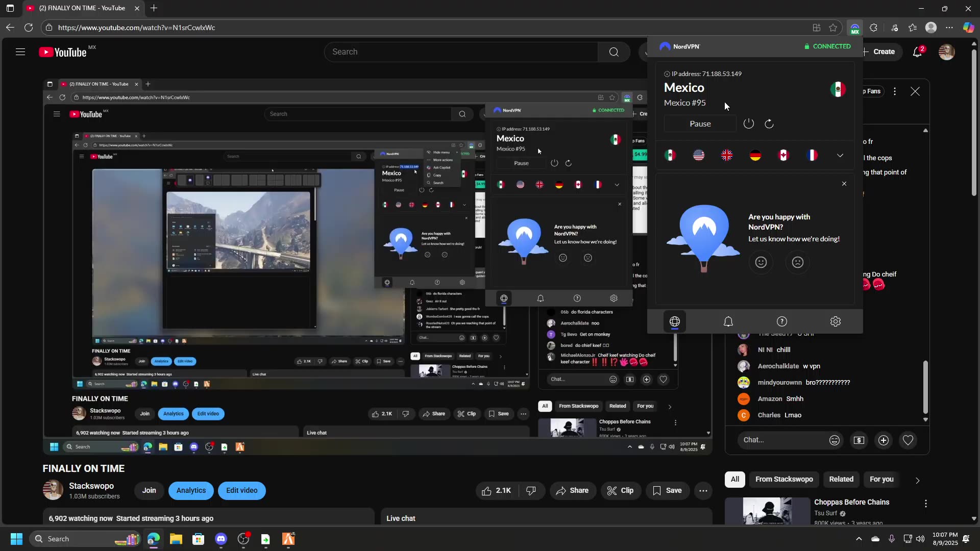980x551 pixels.
Task: Expand more country servers in NordVPN
Action: tap(840, 155)
